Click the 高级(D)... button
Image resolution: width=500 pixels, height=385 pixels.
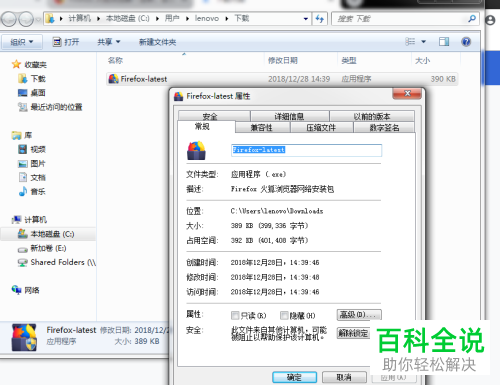pos(359,314)
